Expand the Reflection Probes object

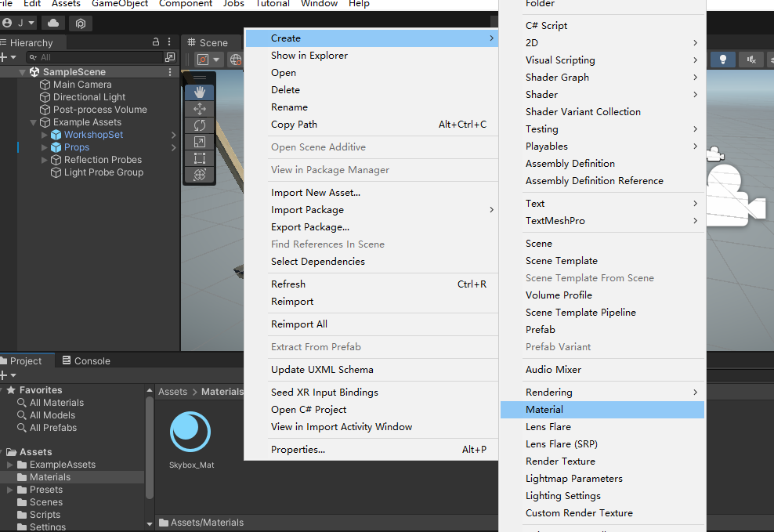tap(45, 160)
